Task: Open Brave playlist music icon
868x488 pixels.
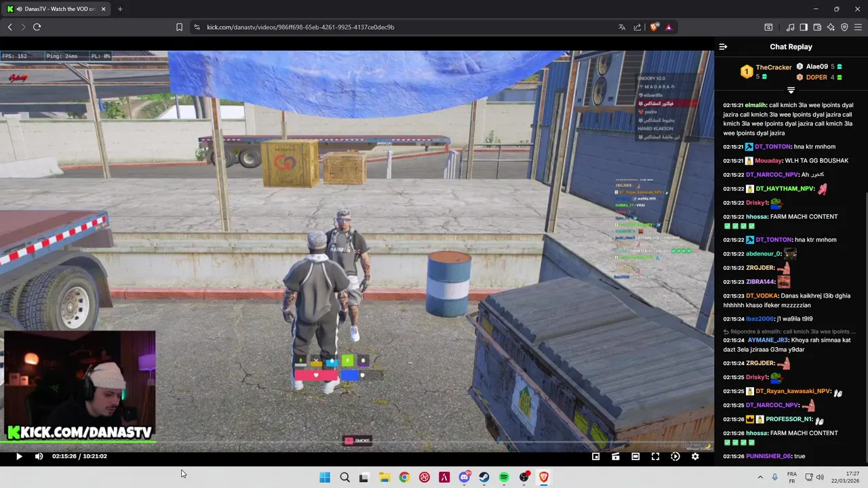Action: pos(790,27)
